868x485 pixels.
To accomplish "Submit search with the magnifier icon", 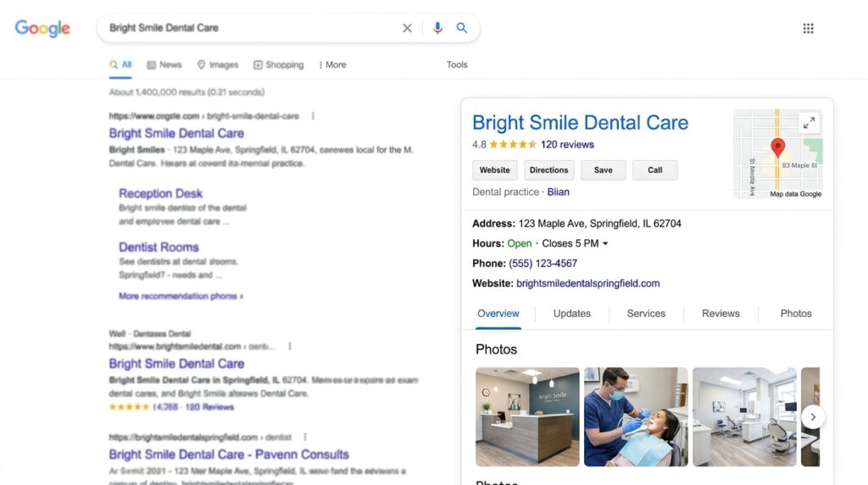I will (x=462, y=28).
